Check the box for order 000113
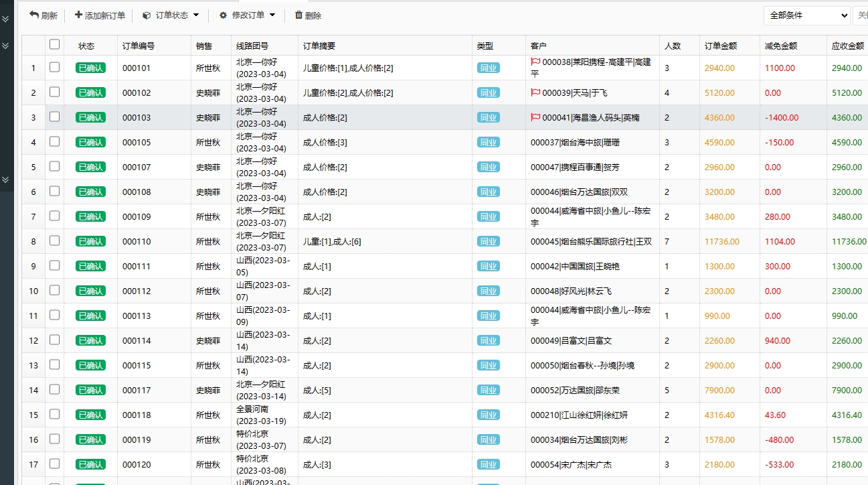This screenshot has width=868, height=485. (54, 316)
